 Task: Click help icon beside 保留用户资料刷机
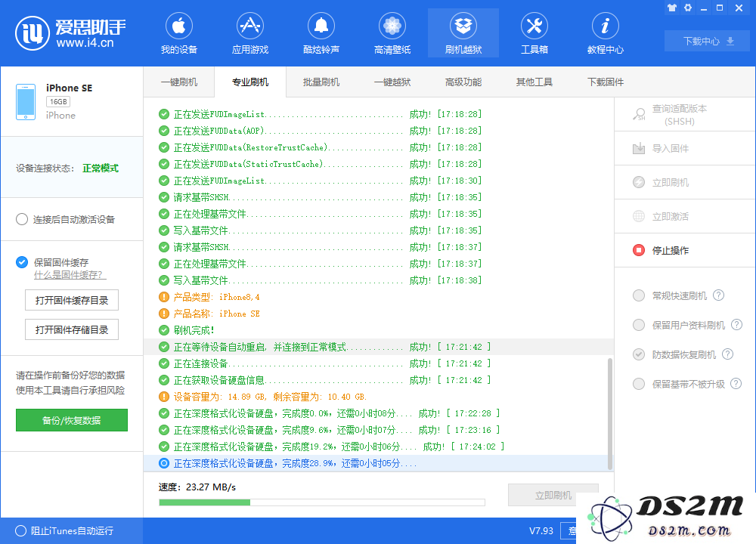(736, 325)
